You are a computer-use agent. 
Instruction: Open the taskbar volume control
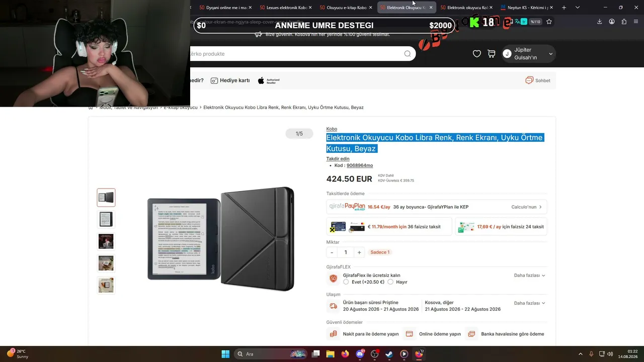(x=610, y=354)
